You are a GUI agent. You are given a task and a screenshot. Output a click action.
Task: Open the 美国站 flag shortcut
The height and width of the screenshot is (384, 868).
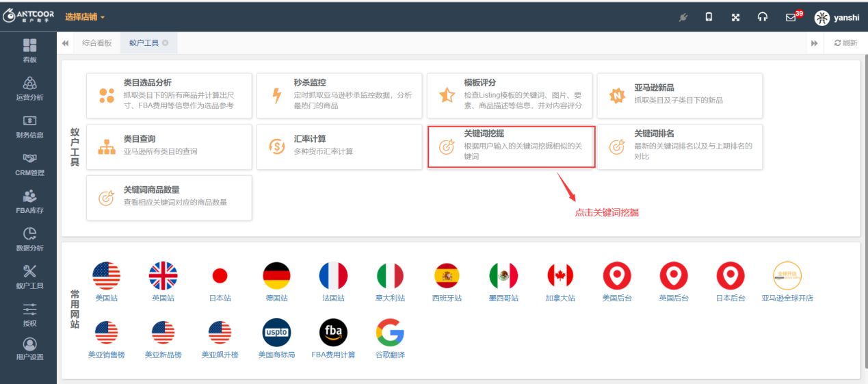[106, 281]
